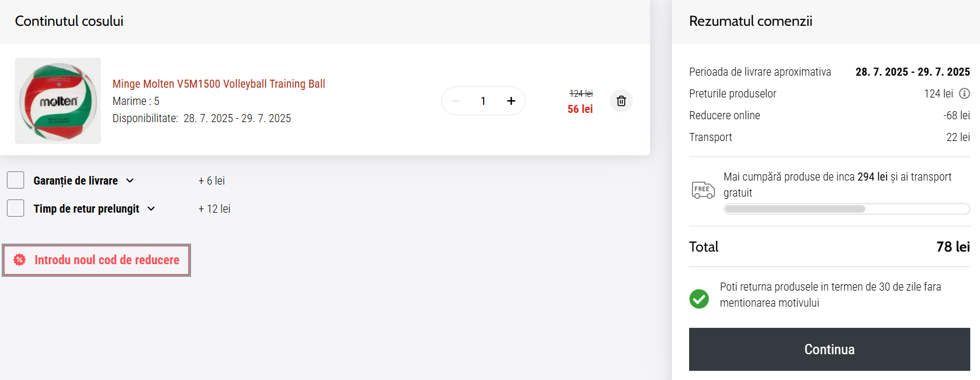Click info icon next to product prices
The height and width of the screenshot is (380, 980).
click(x=965, y=93)
